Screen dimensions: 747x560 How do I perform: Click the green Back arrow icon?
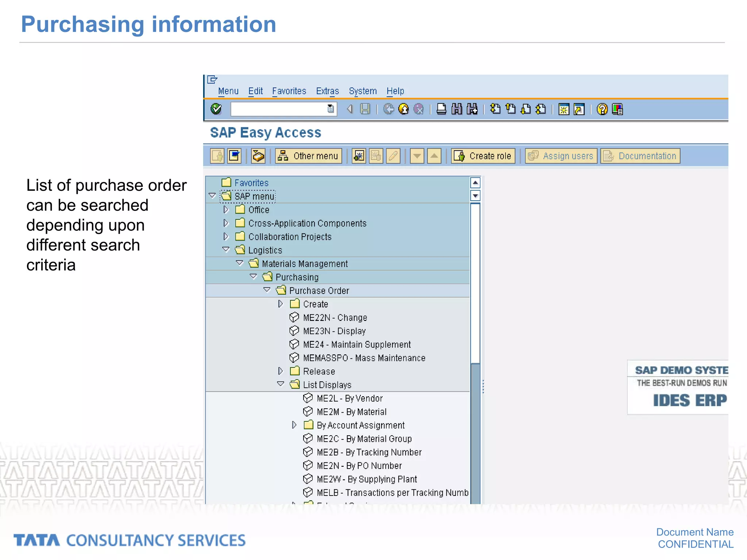[x=388, y=109]
